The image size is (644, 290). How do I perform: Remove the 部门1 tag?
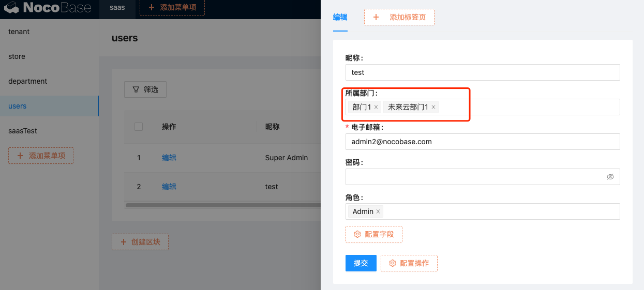pos(376,107)
